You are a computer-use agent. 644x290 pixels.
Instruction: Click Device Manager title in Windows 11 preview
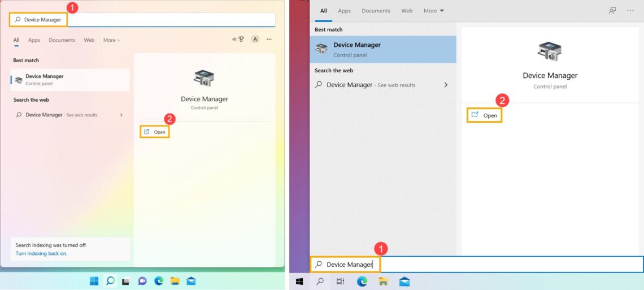click(x=204, y=99)
